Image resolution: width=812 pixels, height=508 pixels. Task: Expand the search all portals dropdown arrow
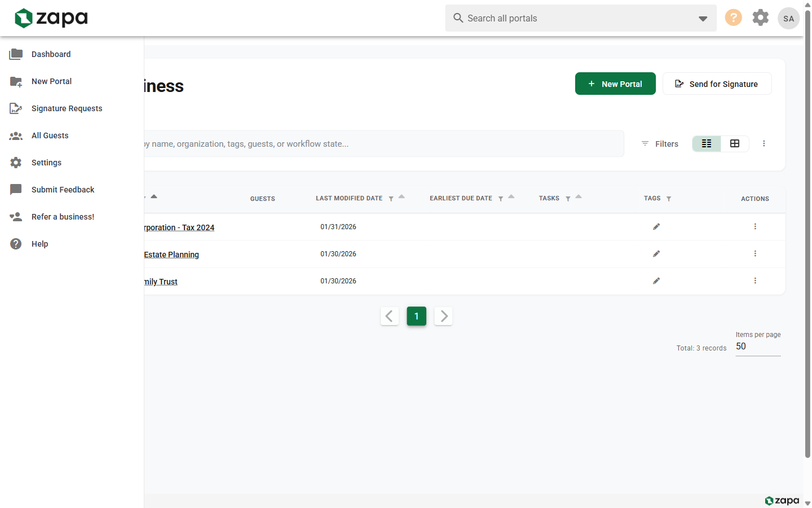(703, 19)
